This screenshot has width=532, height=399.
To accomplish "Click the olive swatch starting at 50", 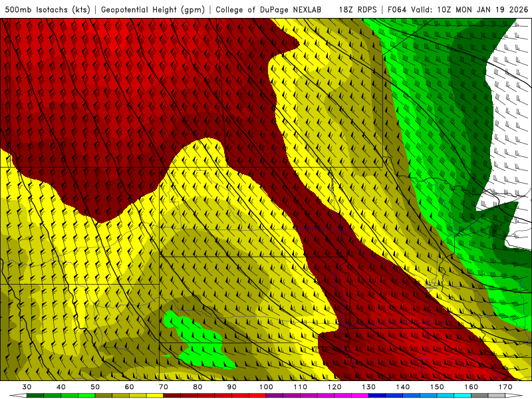I will pos(104,396).
